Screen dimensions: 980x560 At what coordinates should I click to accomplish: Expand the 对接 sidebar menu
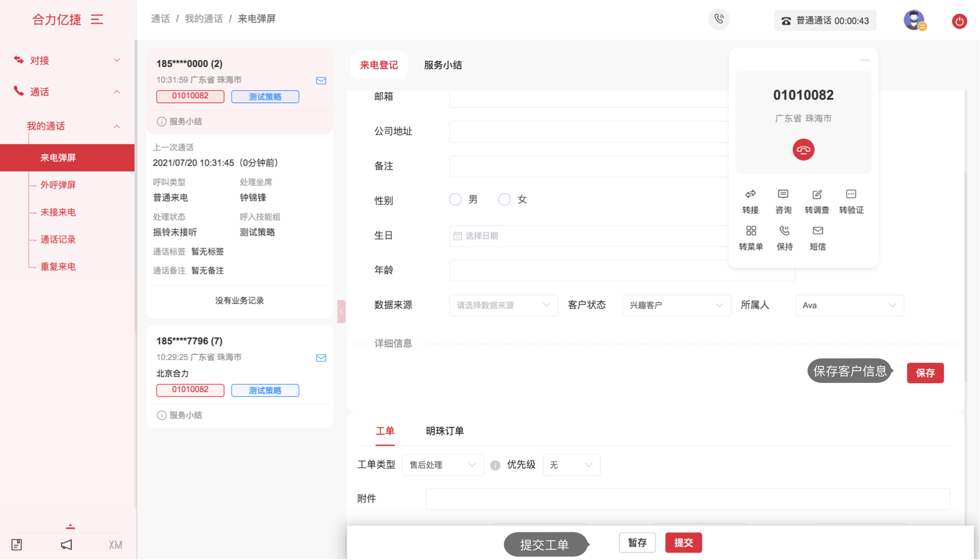pos(67,60)
